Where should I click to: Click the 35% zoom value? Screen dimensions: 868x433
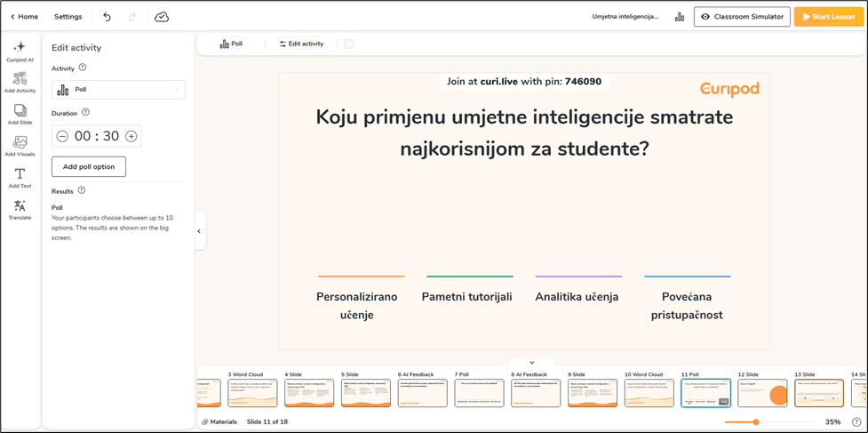coord(832,422)
